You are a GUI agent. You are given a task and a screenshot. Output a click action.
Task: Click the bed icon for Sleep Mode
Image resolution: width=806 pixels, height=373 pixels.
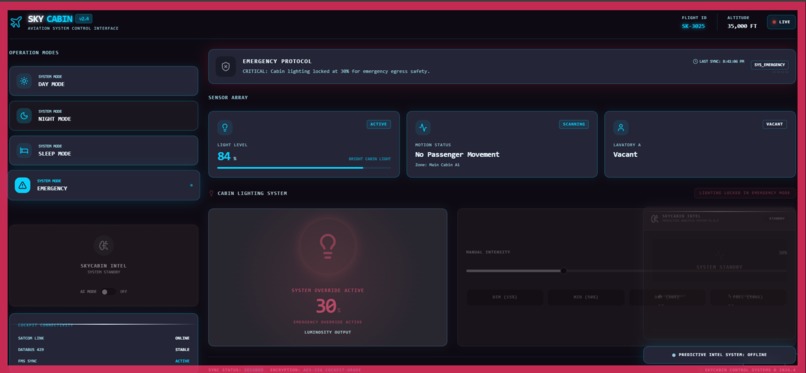[24, 151]
